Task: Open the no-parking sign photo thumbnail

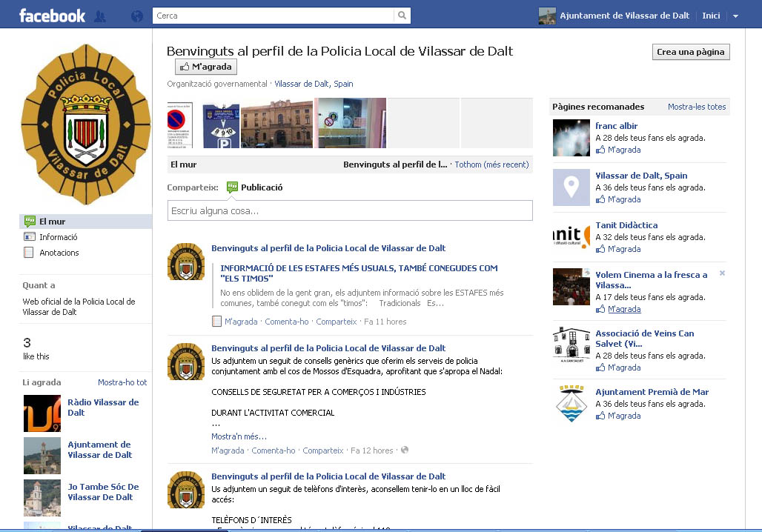Action: 180,124
